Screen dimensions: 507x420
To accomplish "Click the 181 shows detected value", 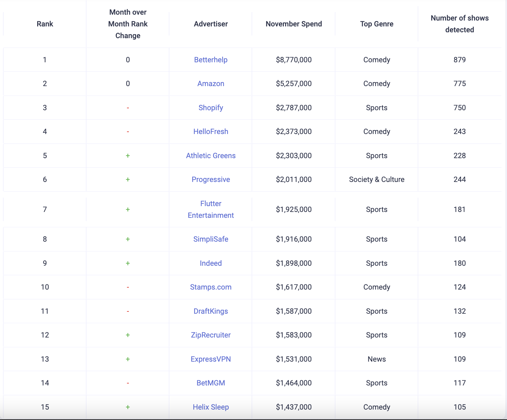I will click(x=460, y=209).
